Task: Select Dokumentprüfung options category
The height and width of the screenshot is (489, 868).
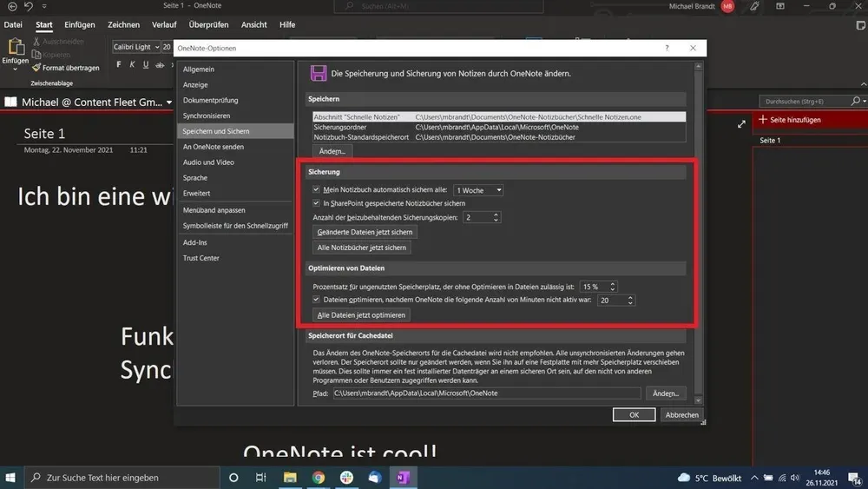Action: point(235,100)
